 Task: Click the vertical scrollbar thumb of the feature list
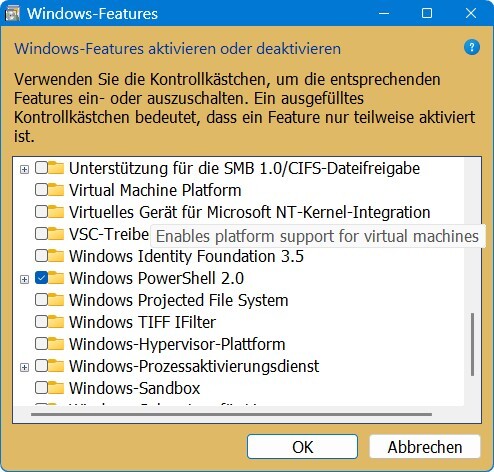(x=472, y=345)
